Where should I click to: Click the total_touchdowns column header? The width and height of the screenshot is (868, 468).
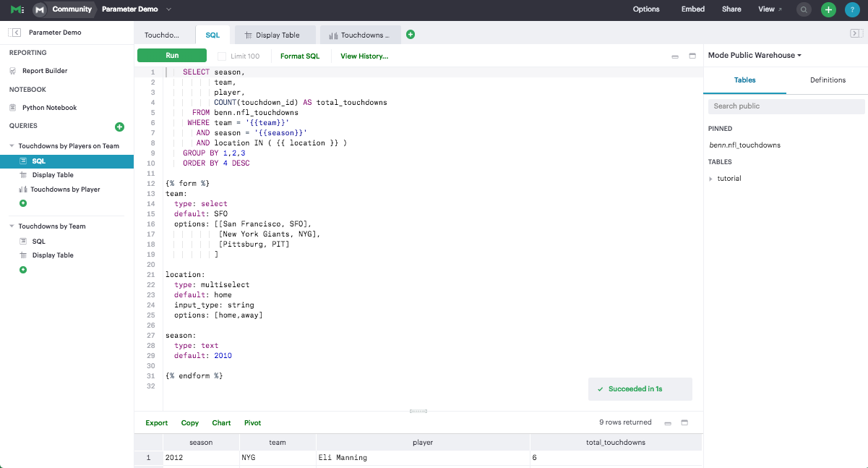[x=616, y=442]
